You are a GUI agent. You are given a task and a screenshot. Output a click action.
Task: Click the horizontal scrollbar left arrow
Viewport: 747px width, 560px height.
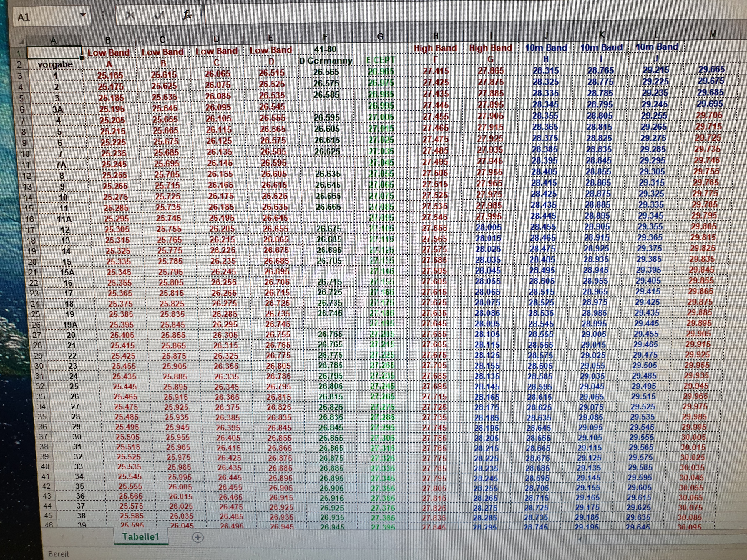tap(580, 539)
